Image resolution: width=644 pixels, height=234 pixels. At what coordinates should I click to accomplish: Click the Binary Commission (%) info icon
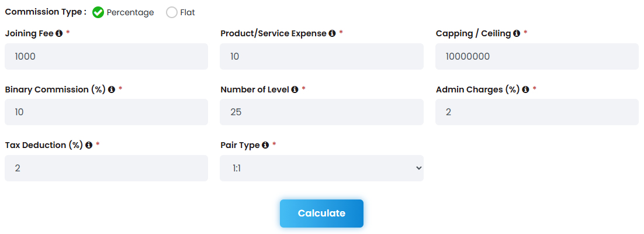pyautogui.click(x=111, y=90)
